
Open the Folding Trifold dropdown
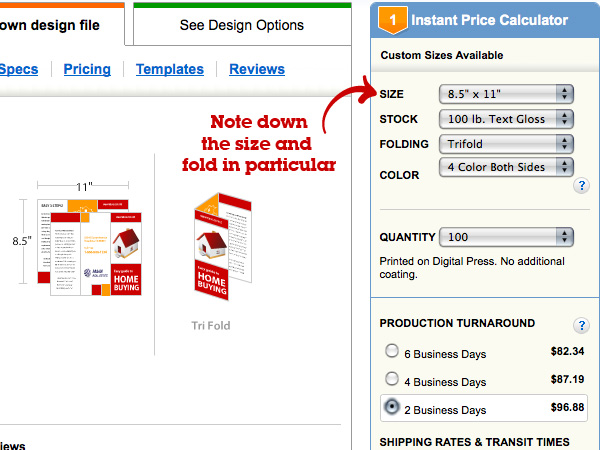coord(506,144)
